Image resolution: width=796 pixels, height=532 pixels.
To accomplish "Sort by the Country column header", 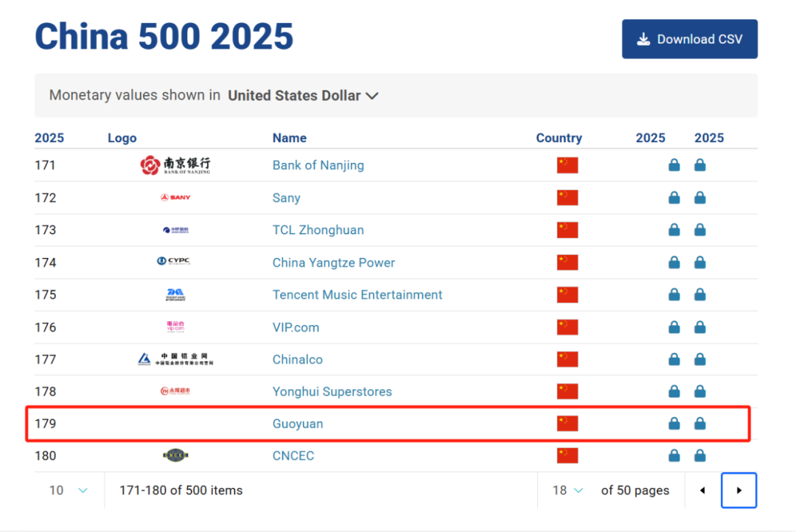I will point(559,138).
